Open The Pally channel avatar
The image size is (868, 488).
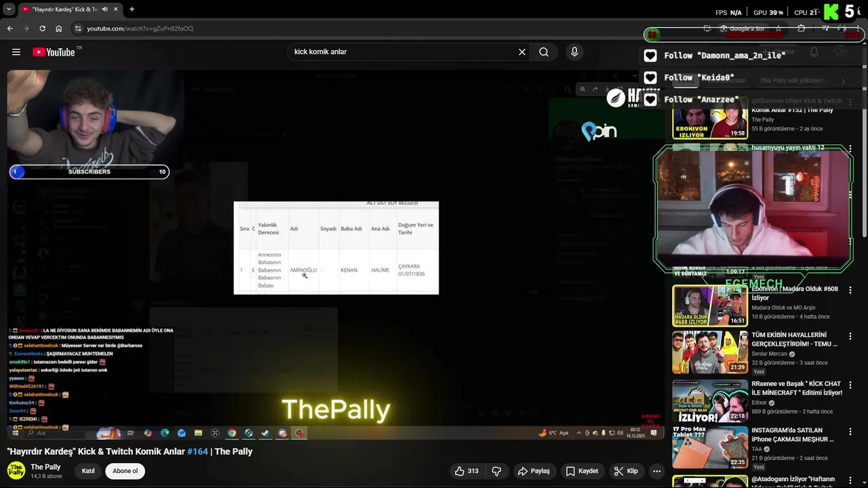click(x=16, y=470)
